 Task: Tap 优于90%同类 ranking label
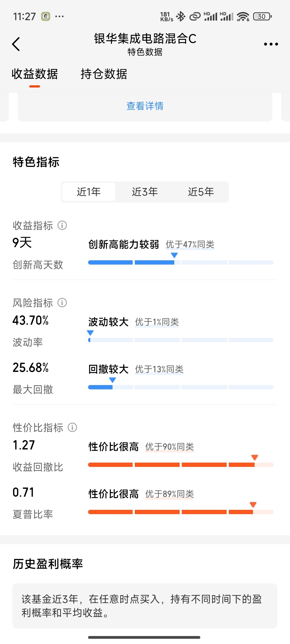point(169,447)
